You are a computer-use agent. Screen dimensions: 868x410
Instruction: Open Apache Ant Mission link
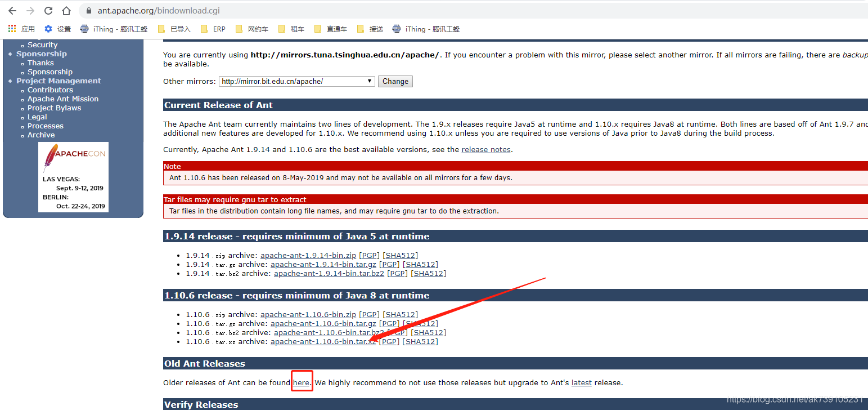click(63, 99)
